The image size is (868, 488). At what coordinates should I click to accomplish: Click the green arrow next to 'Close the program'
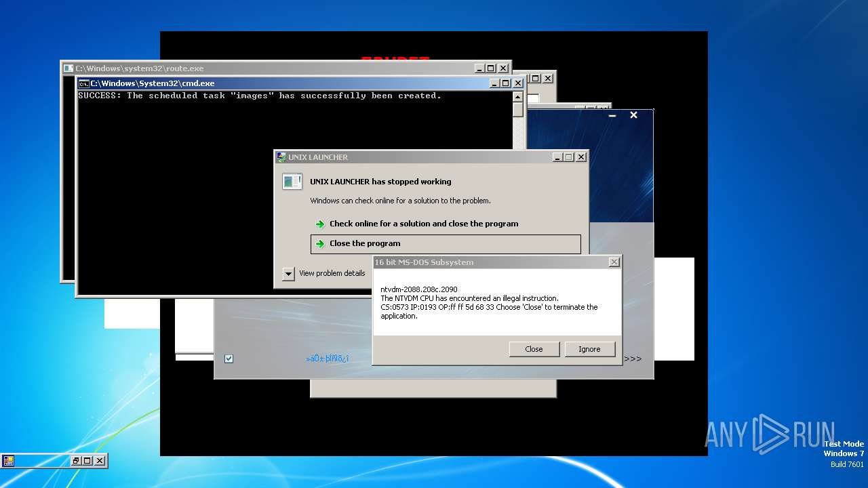tap(320, 244)
